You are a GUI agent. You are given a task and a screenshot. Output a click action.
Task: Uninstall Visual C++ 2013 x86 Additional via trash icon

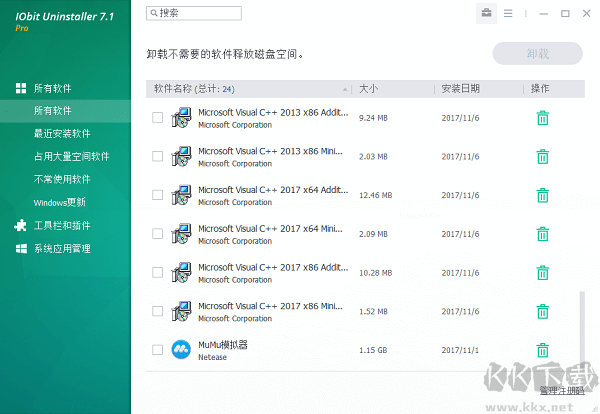(543, 118)
